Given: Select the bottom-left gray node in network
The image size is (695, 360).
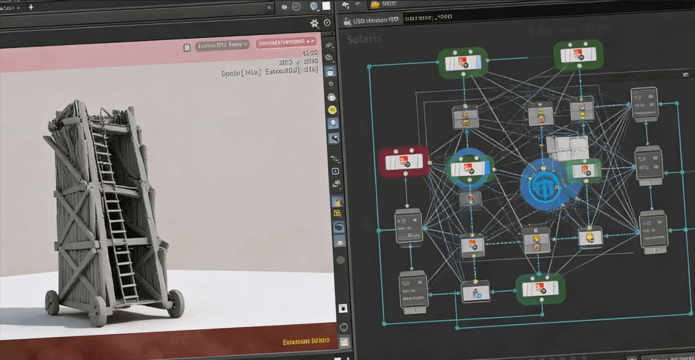Looking at the screenshot, I should (413, 293).
